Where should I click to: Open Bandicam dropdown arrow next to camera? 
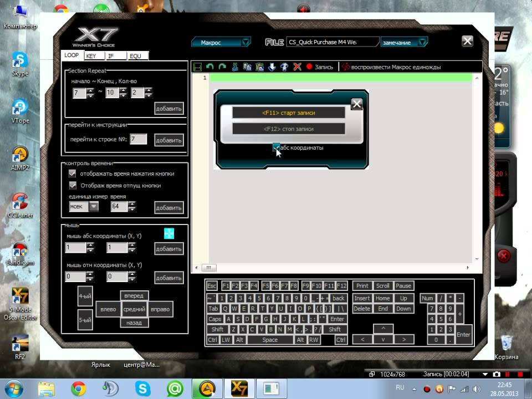click(485, 374)
